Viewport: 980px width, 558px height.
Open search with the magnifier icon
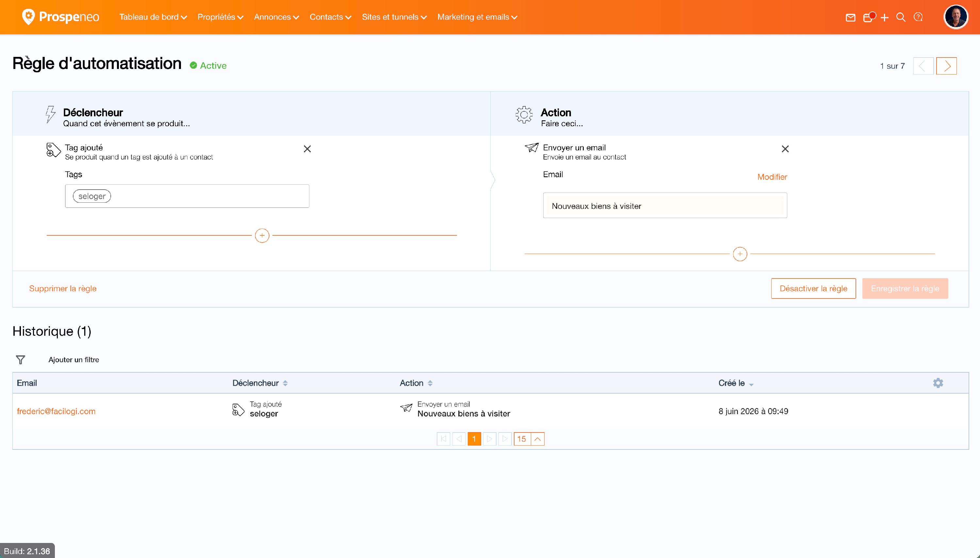click(901, 17)
